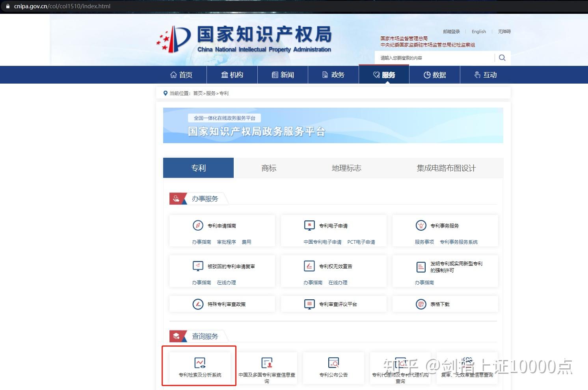Image resolution: width=588 pixels, height=390 pixels.
Task: Open the 新闻 navigation item
Action: point(283,75)
